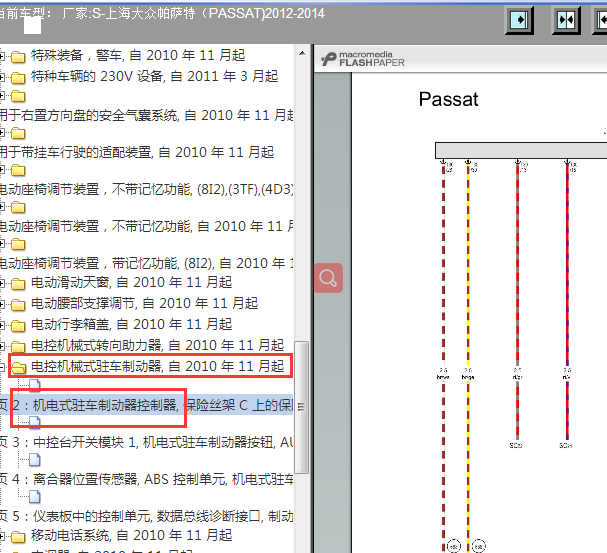This screenshot has width=607, height=553.
Task: Select the folder icon for 电动行李箱盖
Action: [18, 326]
